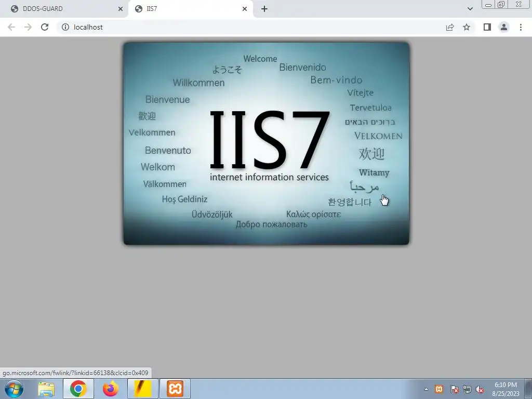Screen dimensions: 532x399
Task: Open Action Center flag icon
Action: tap(455, 389)
